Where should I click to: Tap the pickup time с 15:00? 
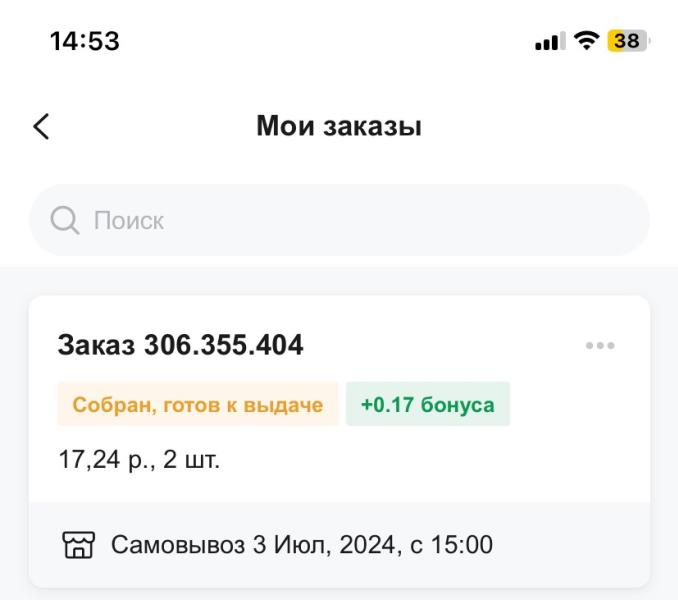[x=451, y=545]
